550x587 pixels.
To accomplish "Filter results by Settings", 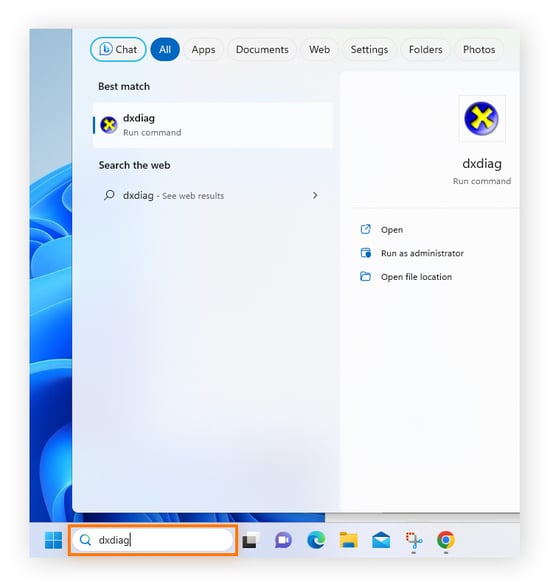I will pos(369,49).
